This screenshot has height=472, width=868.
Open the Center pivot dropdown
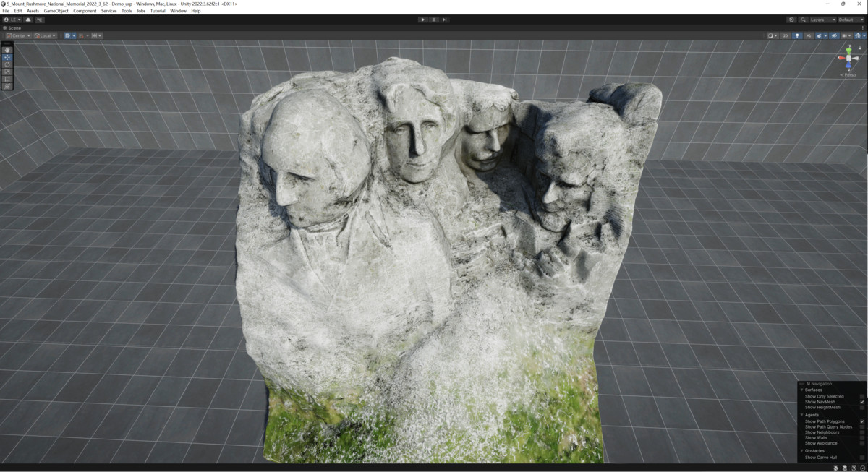coord(21,35)
